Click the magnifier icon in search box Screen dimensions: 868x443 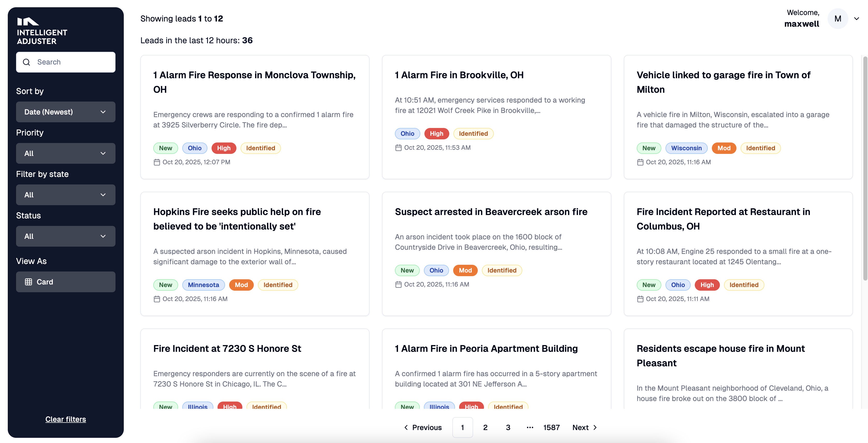pyautogui.click(x=27, y=62)
